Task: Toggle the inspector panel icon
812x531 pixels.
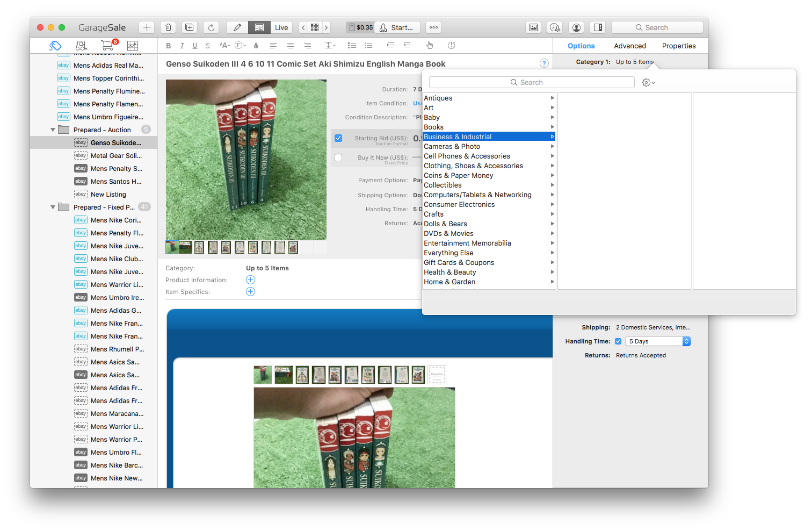Action: [x=598, y=27]
